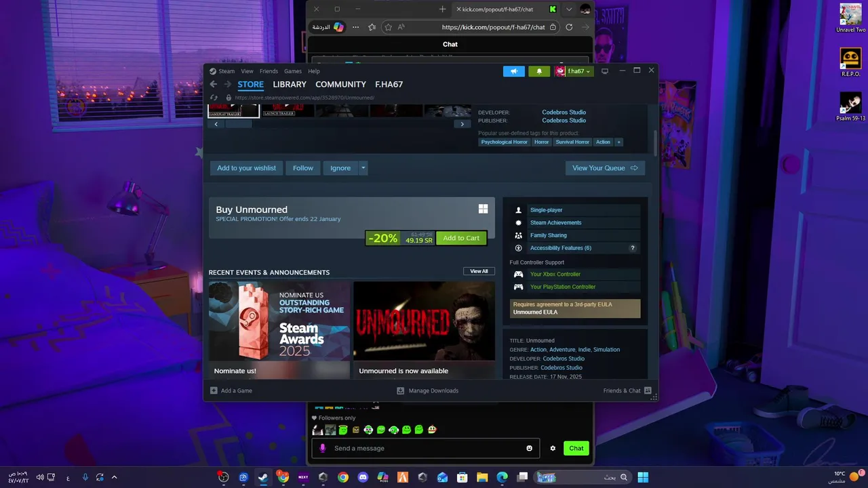Open R.E.P.O. desktop shortcut
868x488 pixels.
click(850, 62)
